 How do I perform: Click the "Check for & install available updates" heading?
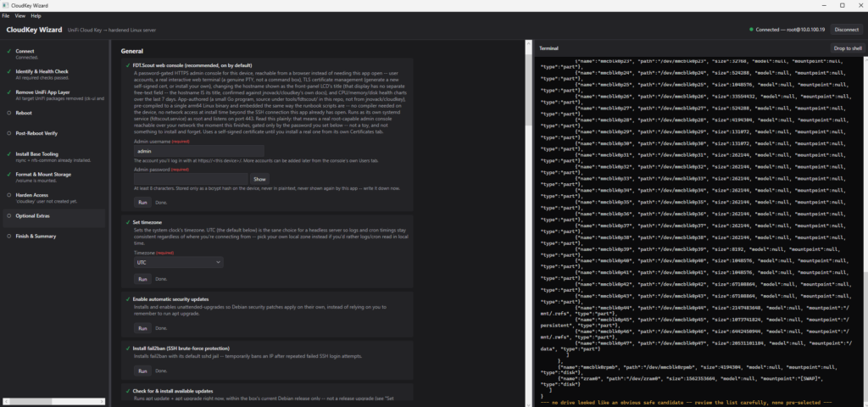[173, 391]
